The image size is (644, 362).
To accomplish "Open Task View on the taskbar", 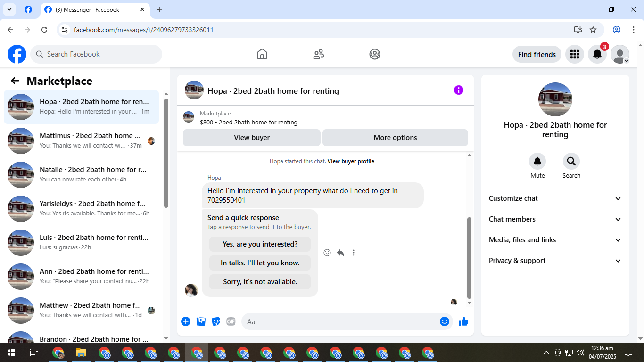I will pos(34,353).
